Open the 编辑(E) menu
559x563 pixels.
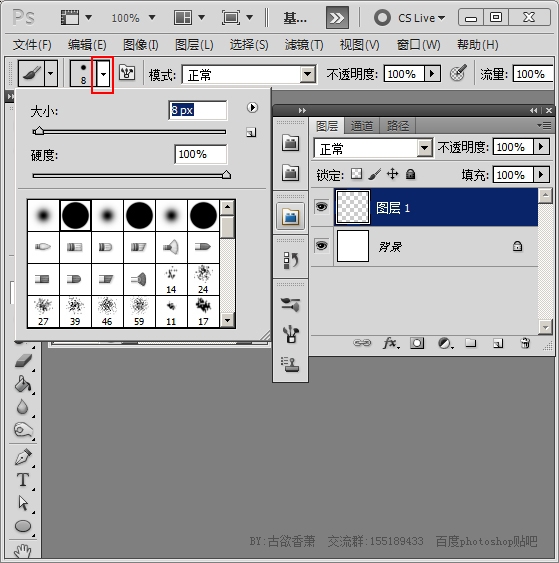[87, 45]
